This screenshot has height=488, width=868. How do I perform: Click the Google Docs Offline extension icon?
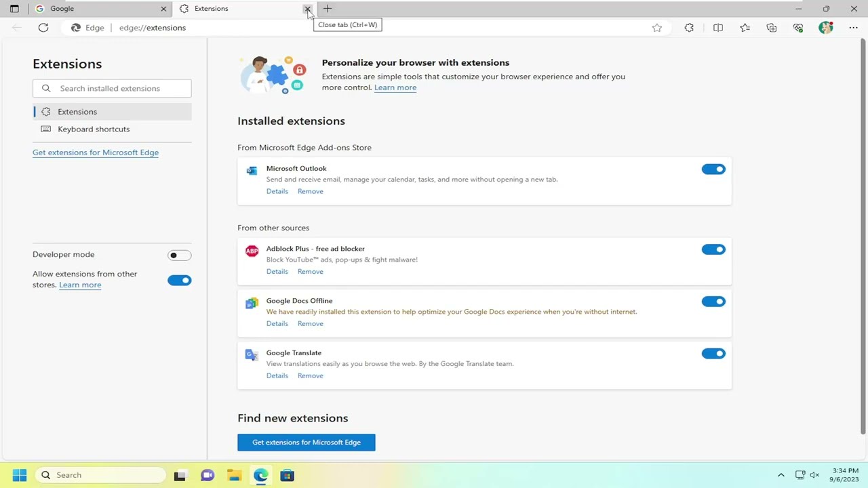pos(252,303)
